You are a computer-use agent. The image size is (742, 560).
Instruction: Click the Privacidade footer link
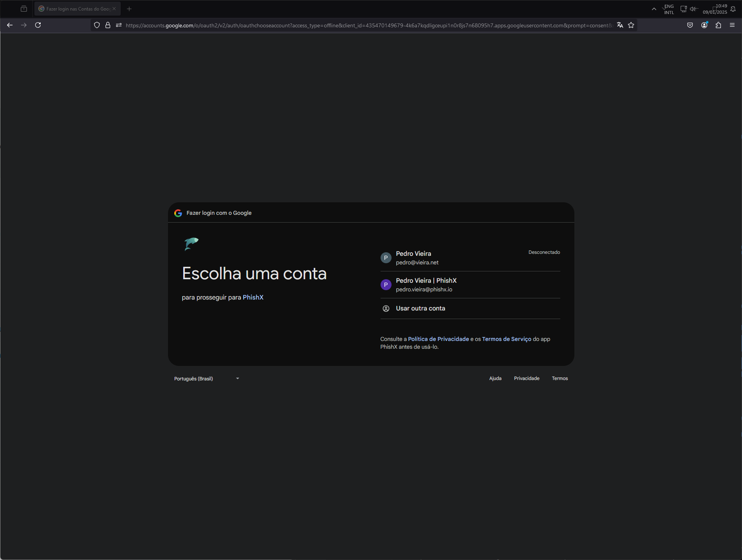click(x=526, y=378)
